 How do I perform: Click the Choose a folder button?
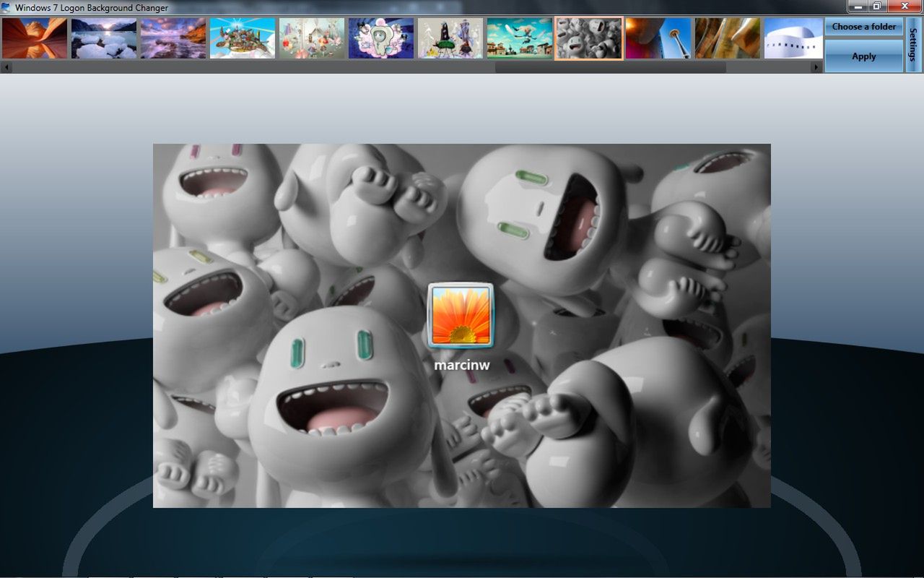[x=864, y=27]
